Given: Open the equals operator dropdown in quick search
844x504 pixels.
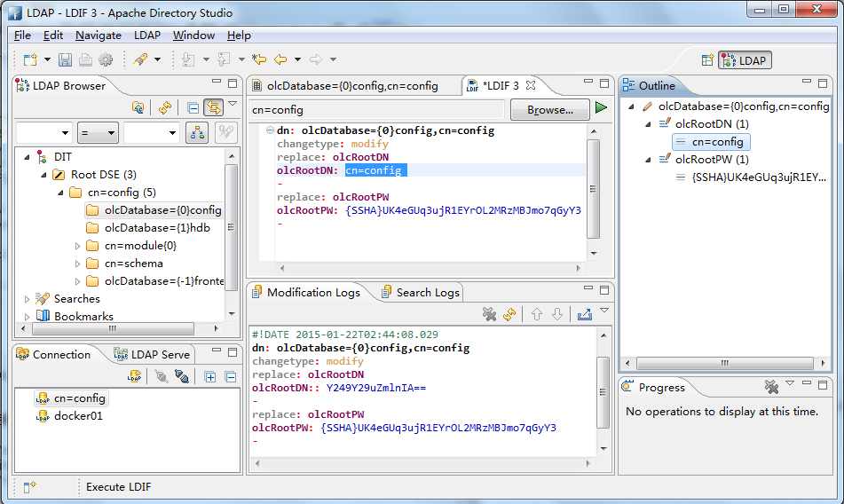Looking at the screenshot, I should tap(98, 133).
